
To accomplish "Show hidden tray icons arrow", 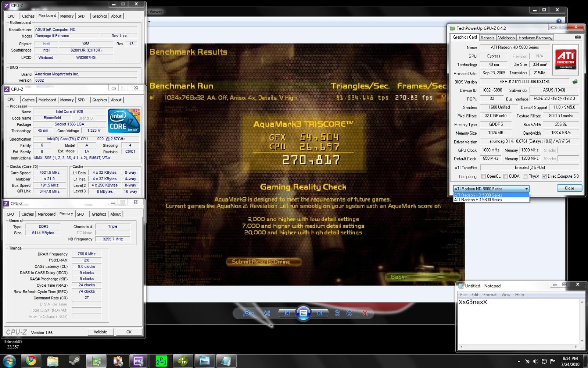I will [519, 361].
